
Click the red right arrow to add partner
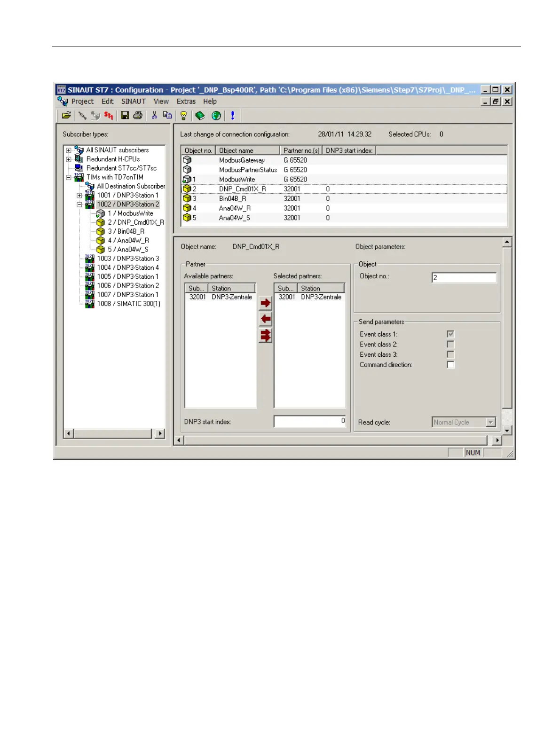[266, 303]
